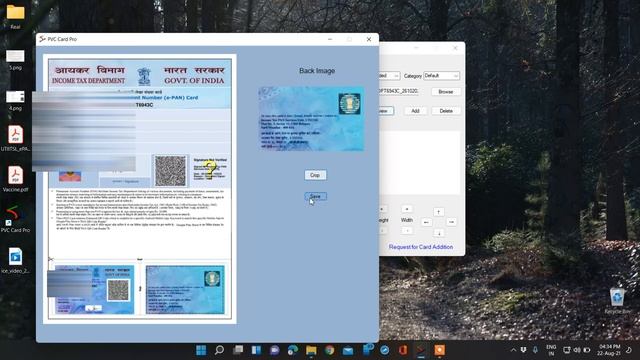The width and height of the screenshot is (640, 360).
Task: Select the Back Image preview thumbnail
Action: [311, 119]
